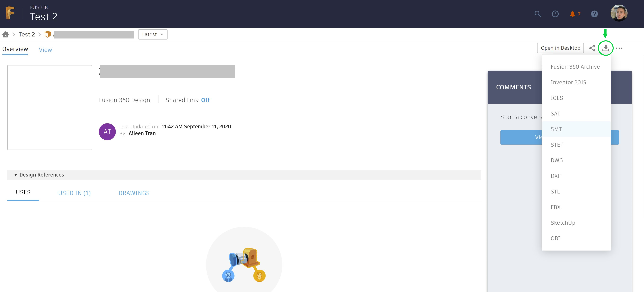Click the Fusion logo icon
644x292 pixels.
[10, 13]
